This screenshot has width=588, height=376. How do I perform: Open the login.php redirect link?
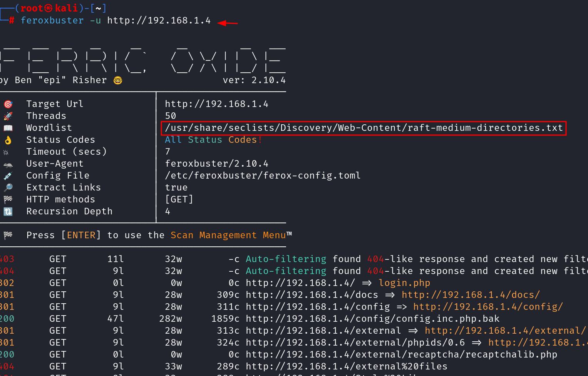(x=404, y=283)
